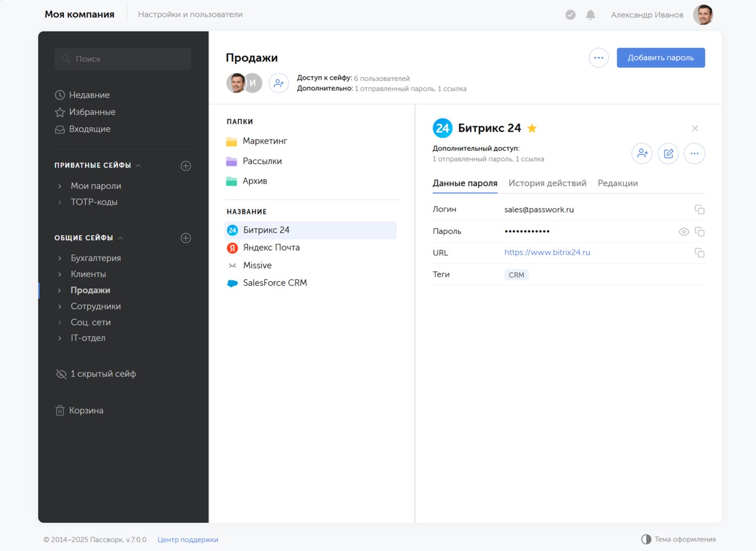Click the CRM tag chip
The width and height of the screenshot is (756, 551).
point(516,275)
